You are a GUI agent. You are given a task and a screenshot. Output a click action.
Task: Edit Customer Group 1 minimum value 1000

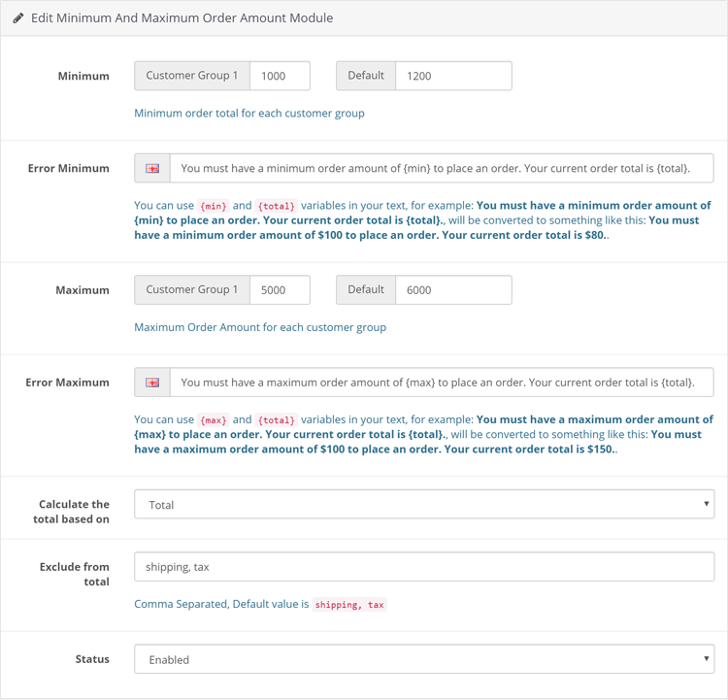(x=280, y=76)
